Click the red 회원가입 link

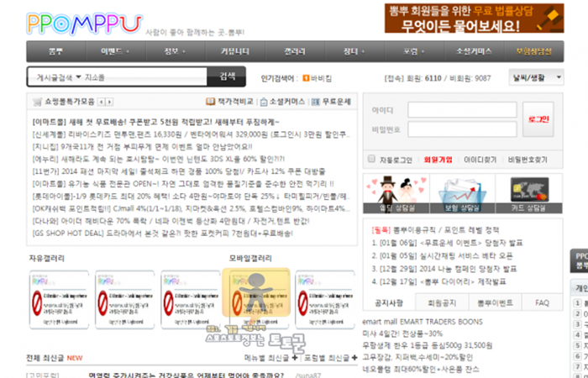point(438,160)
